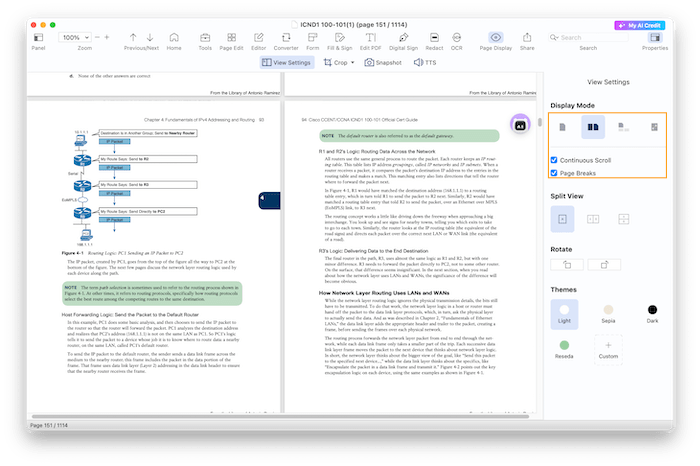The width and height of the screenshot is (700, 466).
Task: Expand the Crop dropdown arrow
Action: (353, 62)
